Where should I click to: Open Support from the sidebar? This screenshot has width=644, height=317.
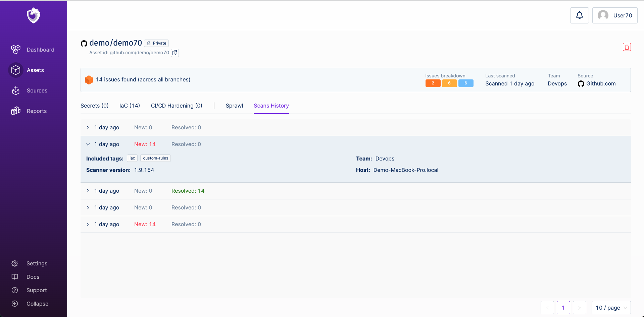[x=37, y=290]
